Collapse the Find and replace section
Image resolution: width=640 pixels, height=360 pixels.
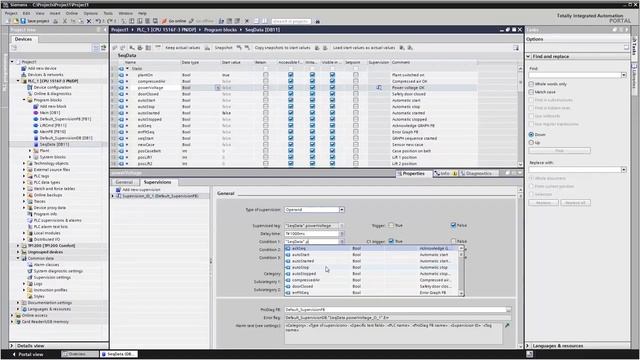(529, 56)
